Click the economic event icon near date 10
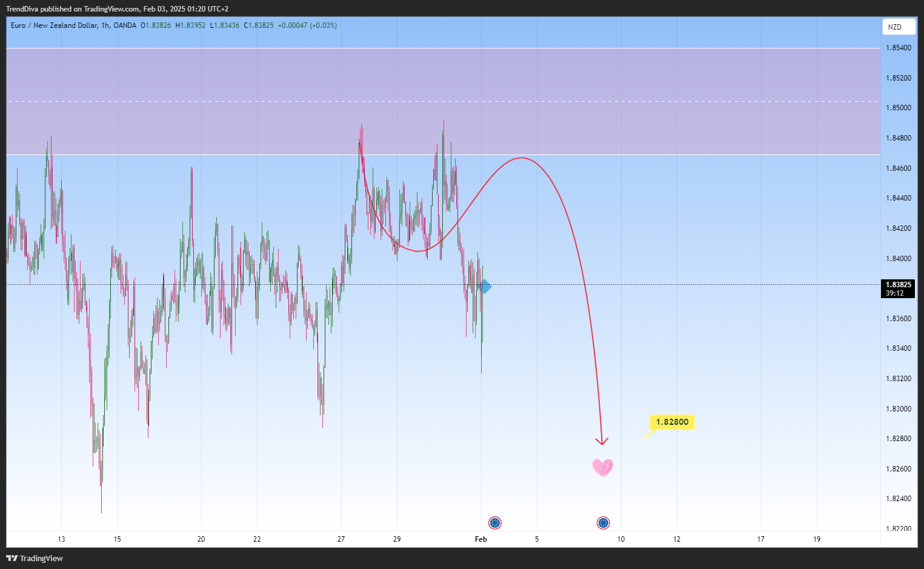Viewport: 924px width, 569px height. 603,523
